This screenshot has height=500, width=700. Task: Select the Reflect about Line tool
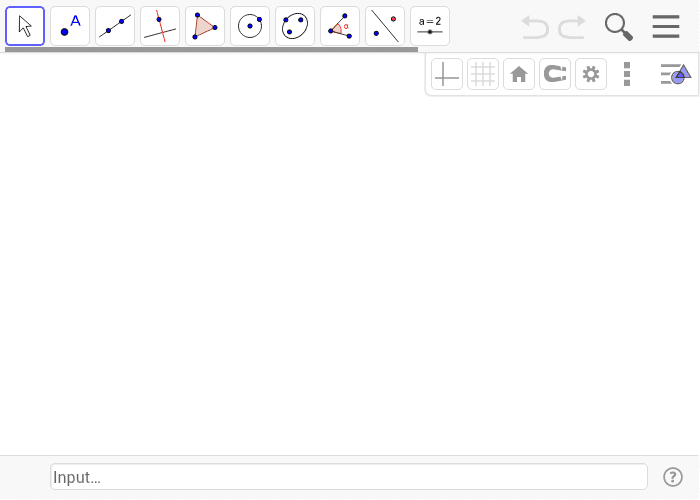coord(385,26)
